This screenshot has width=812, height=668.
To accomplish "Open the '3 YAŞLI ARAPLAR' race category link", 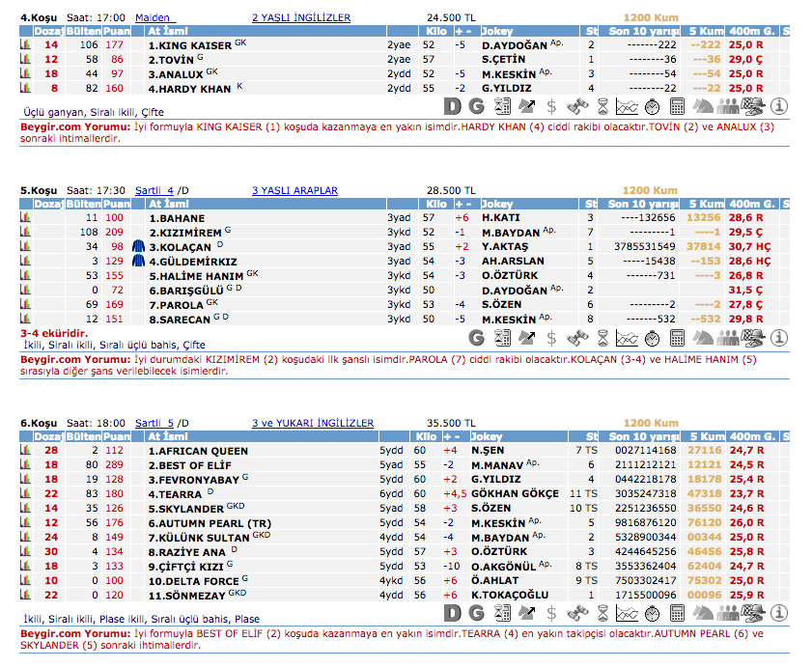I will click(294, 191).
